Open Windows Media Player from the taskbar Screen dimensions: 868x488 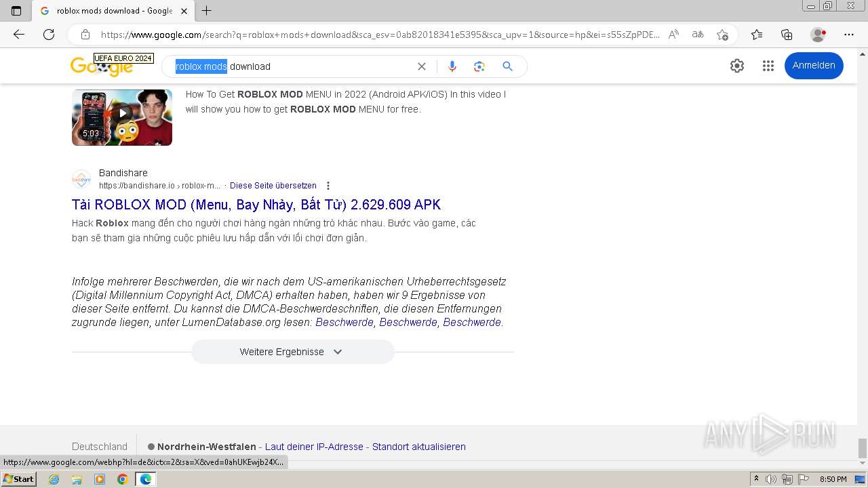100,479
